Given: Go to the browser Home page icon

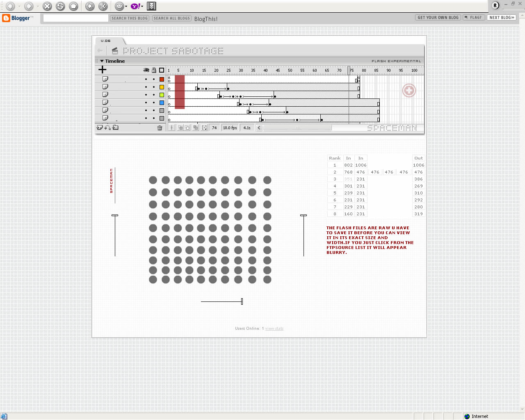Looking at the screenshot, I should [73, 6].
